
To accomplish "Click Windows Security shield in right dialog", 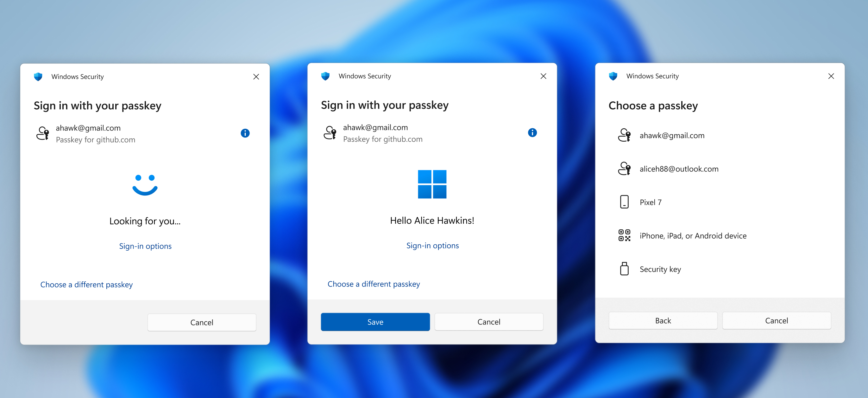I will pos(613,76).
